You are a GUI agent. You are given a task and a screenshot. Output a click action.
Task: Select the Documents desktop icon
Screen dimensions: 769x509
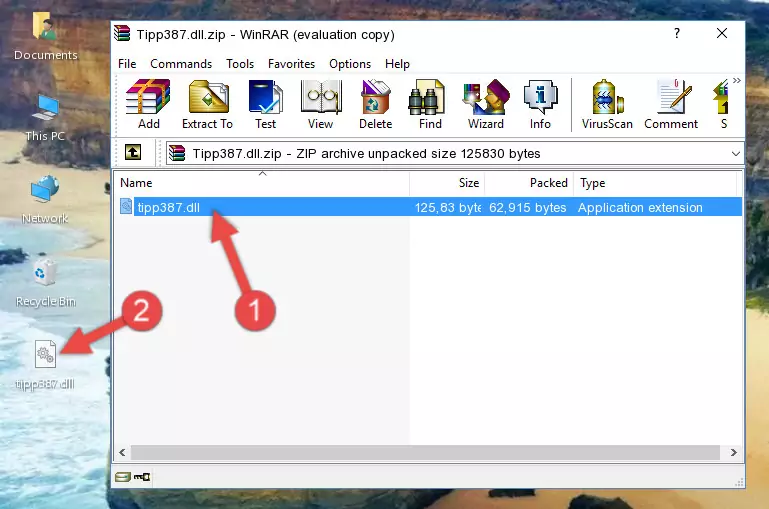(x=45, y=35)
